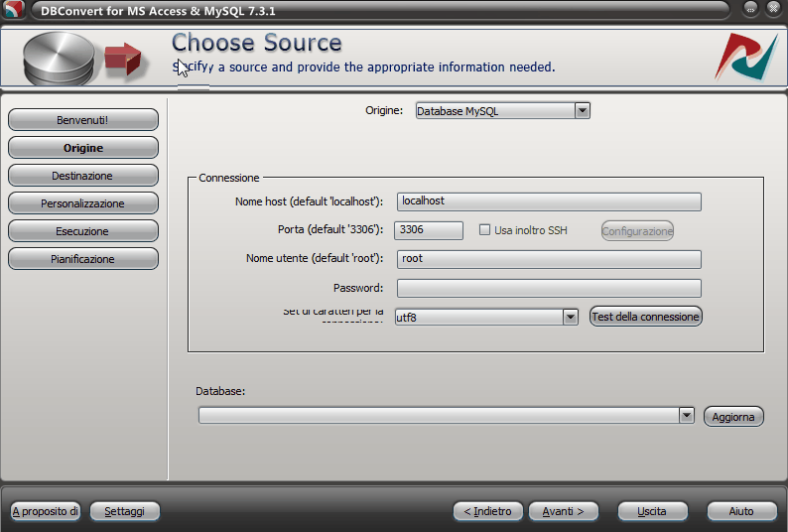788x532 pixels.
Task: Click Test della connessione button
Action: click(645, 317)
